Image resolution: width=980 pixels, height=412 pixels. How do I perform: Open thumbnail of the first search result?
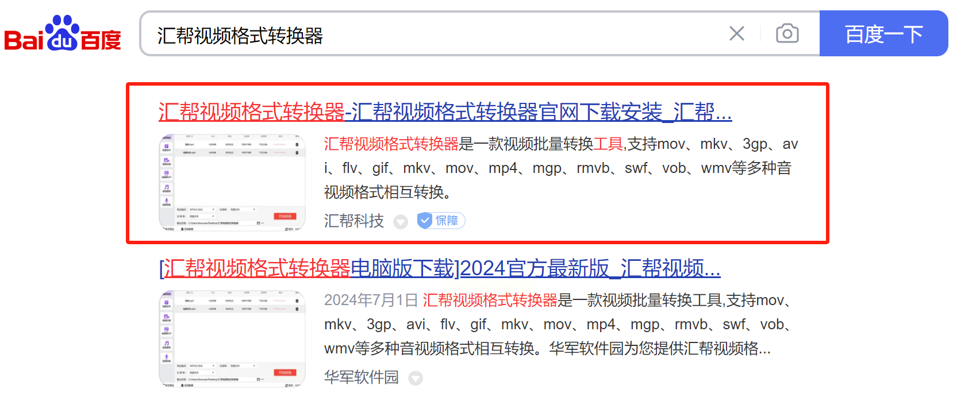[x=232, y=183]
